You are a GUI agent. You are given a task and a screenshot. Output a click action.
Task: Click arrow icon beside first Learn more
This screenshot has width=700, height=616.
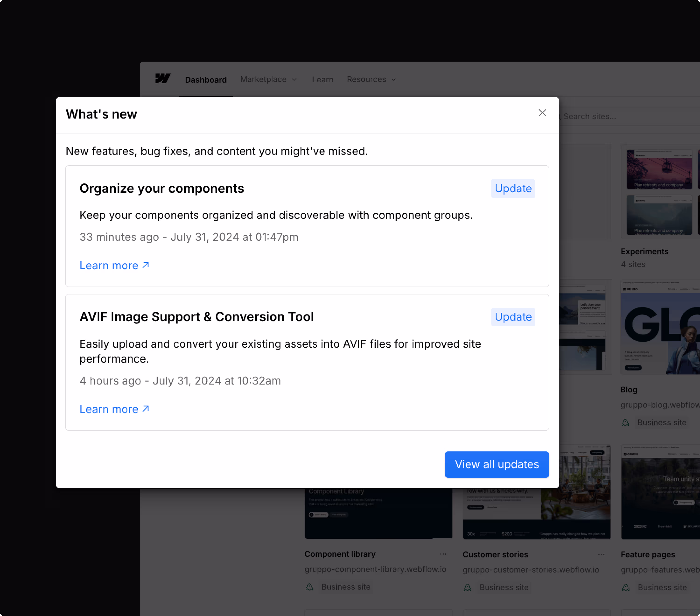pyautogui.click(x=146, y=265)
